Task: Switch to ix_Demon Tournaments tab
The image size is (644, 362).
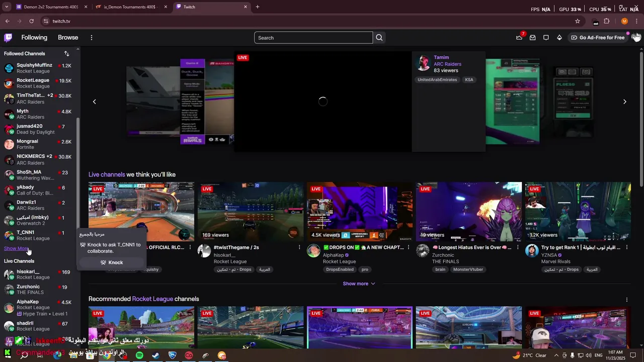Action: [x=131, y=7]
